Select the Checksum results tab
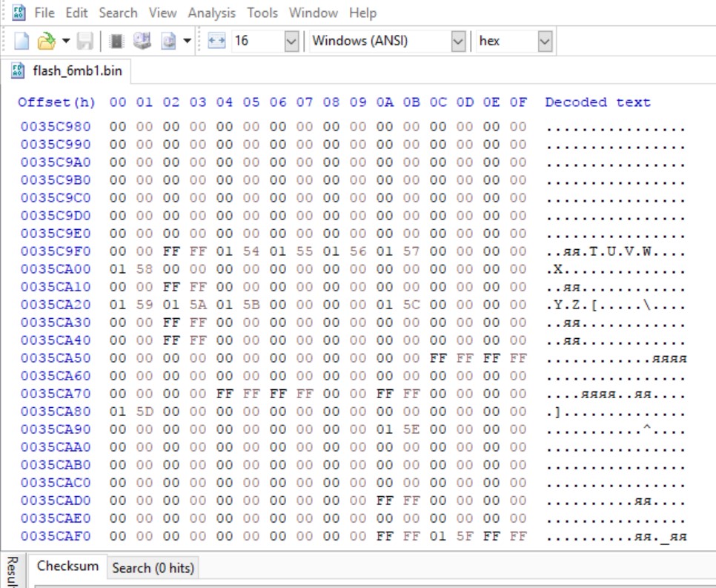The image size is (716, 588). point(67,566)
